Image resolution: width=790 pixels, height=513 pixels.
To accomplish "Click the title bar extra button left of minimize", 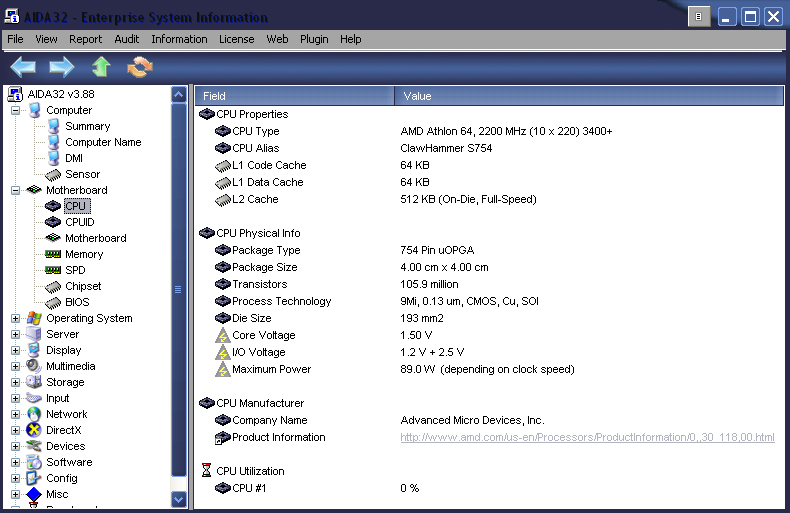I will point(699,17).
